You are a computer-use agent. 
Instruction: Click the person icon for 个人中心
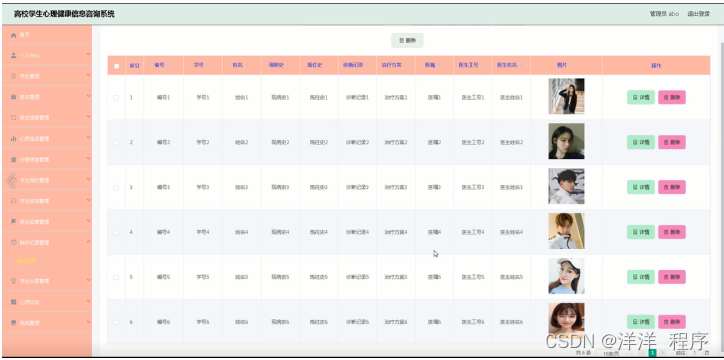point(13,55)
